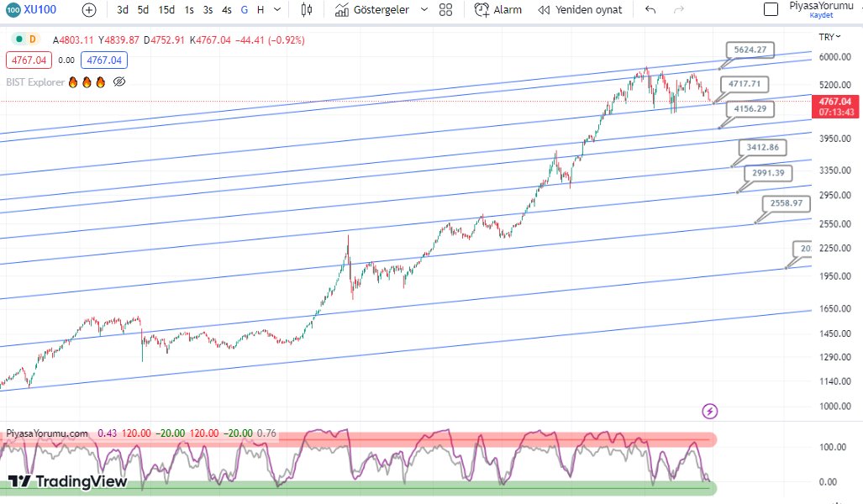Add a symbol to compare with plus icon
The image size is (863, 504).
(x=88, y=10)
